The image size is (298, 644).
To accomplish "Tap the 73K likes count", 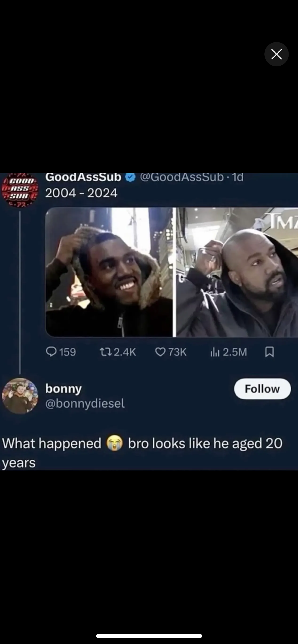I will point(178,352).
